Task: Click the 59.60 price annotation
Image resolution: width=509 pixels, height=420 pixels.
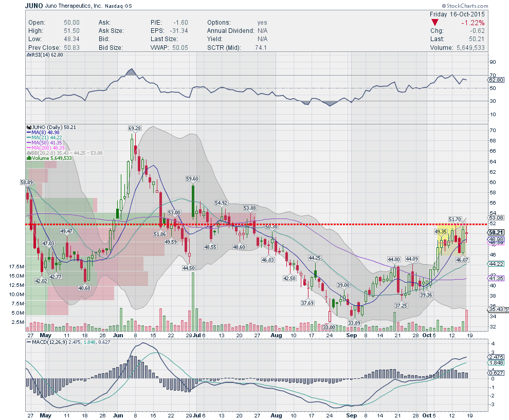Action: (192, 179)
